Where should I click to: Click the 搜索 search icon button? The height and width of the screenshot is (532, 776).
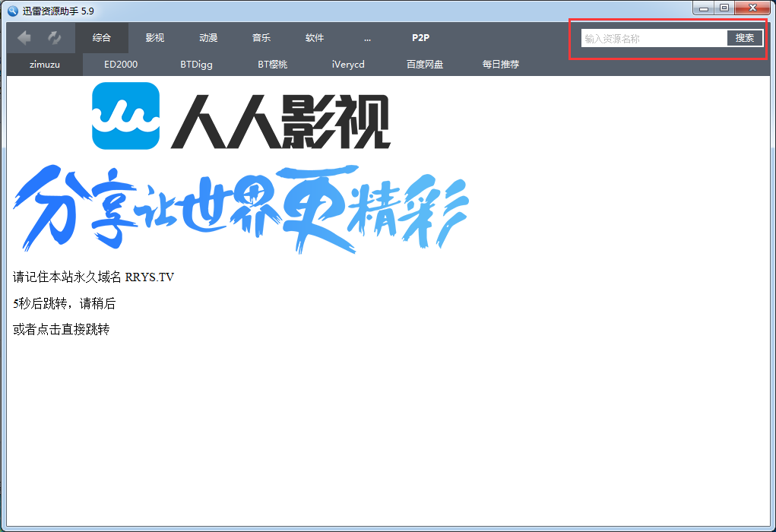[x=744, y=37]
